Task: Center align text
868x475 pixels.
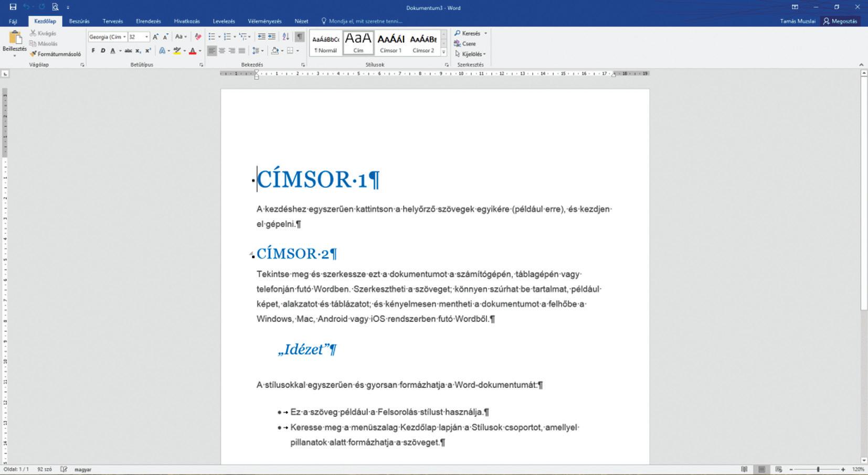Action: [221, 51]
